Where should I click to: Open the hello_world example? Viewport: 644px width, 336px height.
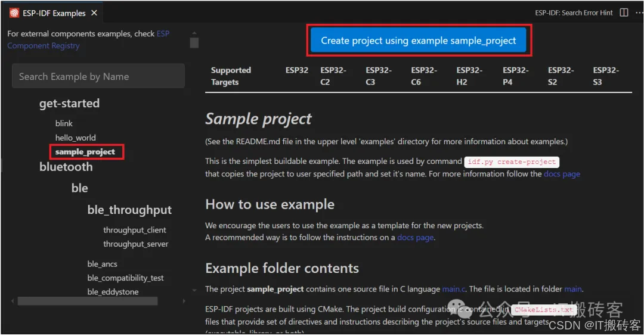coord(76,138)
